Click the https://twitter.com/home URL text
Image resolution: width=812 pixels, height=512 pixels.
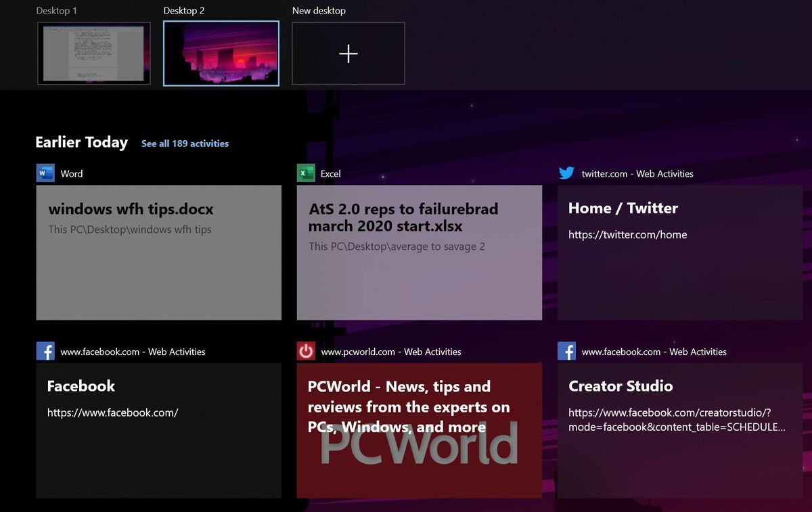click(x=628, y=235)
